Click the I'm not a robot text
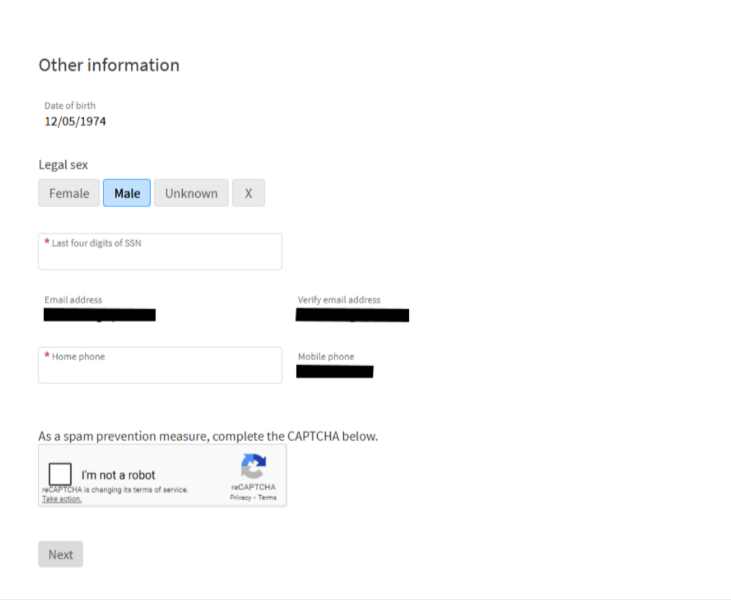 coord(118,475)
